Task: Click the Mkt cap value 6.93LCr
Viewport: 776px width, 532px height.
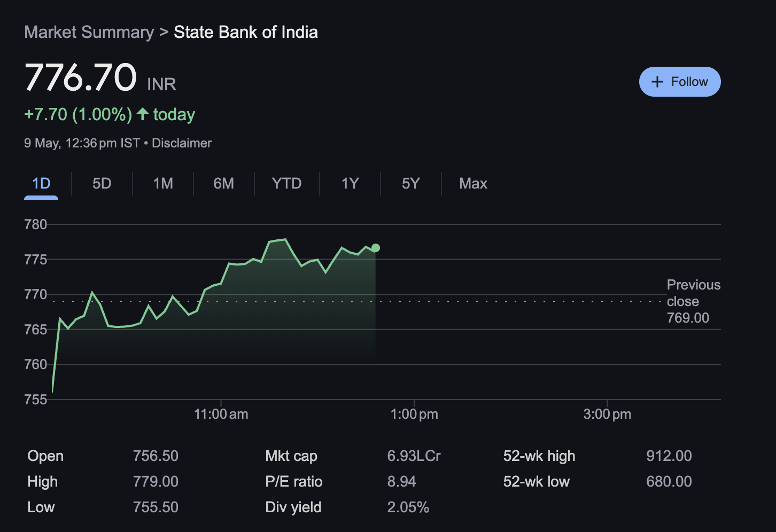Action: [414, 456]
